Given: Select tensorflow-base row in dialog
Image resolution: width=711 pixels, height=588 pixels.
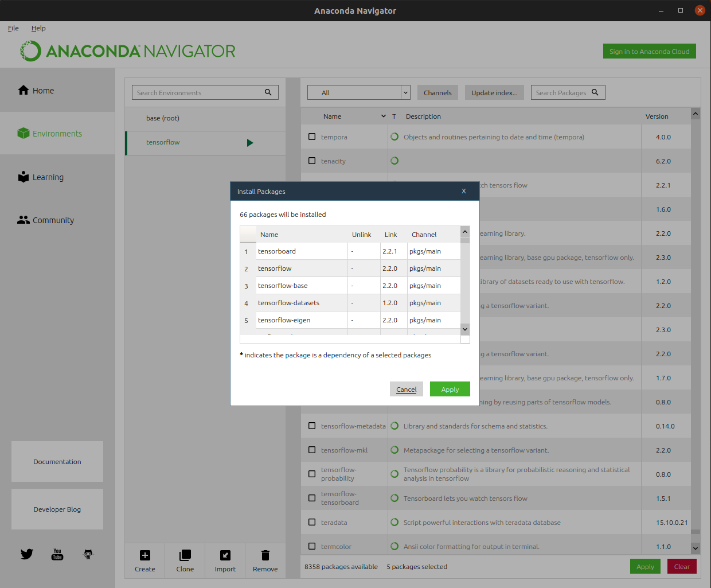Looking at the screenshot, I should pos(350,286).
